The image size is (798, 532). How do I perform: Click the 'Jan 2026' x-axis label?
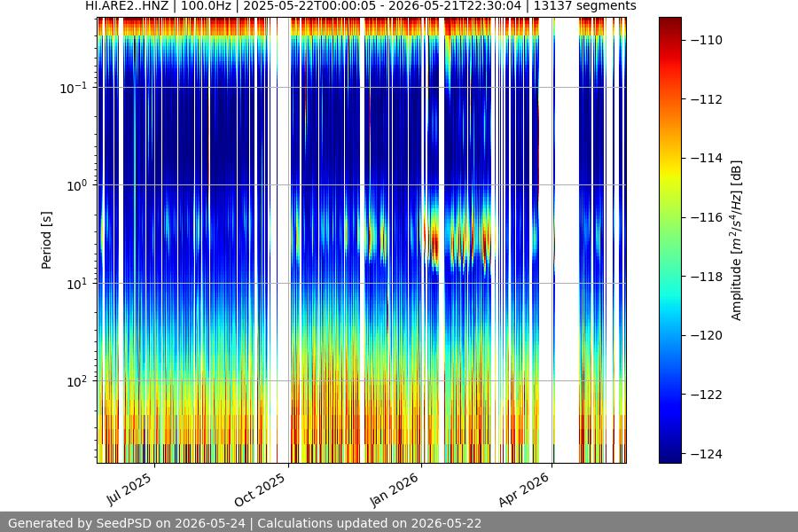pos(394,489)
